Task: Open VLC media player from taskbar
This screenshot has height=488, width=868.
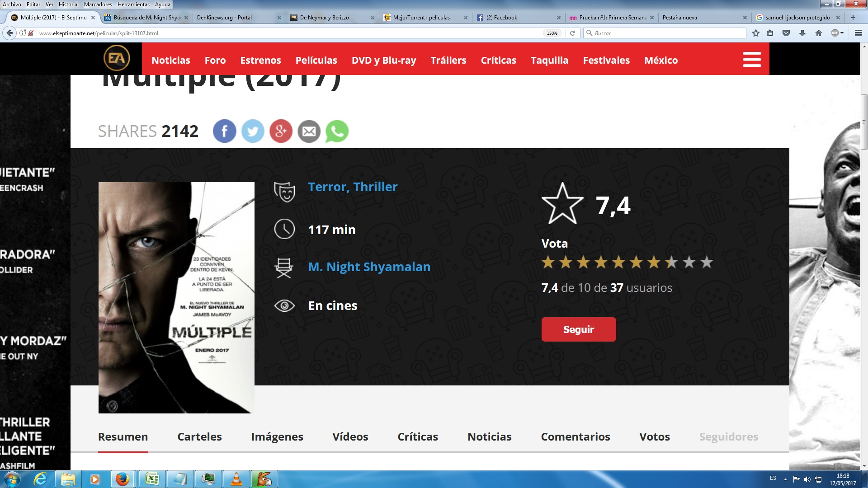Action: pyautogui.click(x=236, y=479)
